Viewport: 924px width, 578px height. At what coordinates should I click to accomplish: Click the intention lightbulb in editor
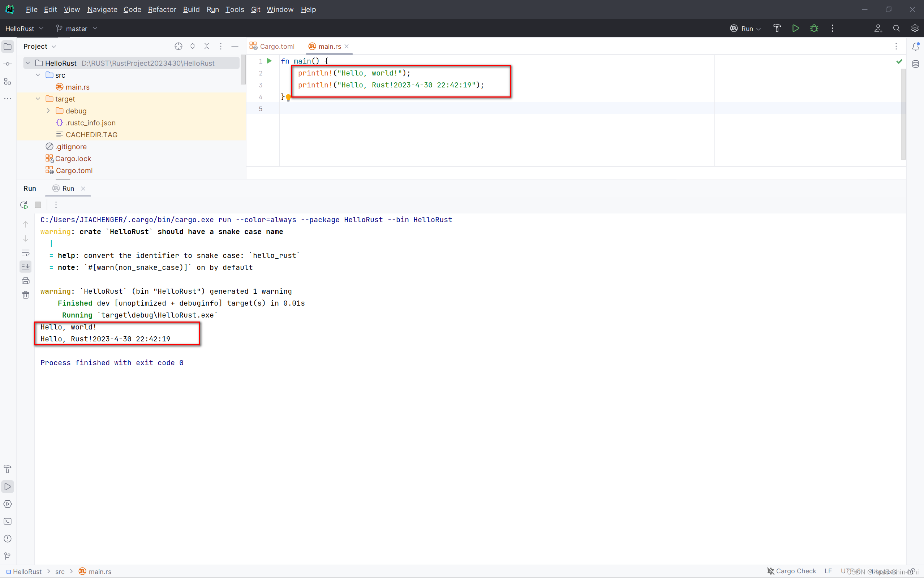[x=288, y=98]
